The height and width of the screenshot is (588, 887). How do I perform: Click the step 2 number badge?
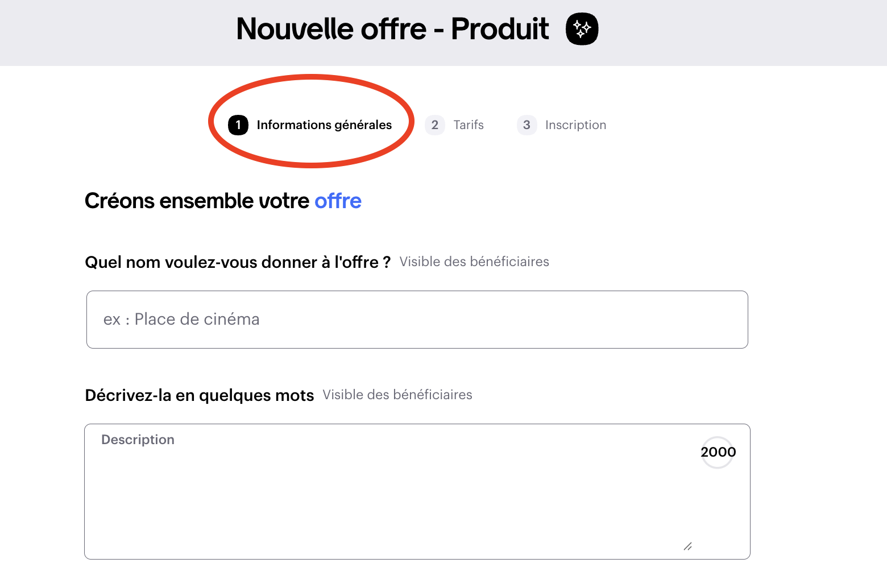click(434, 125)
